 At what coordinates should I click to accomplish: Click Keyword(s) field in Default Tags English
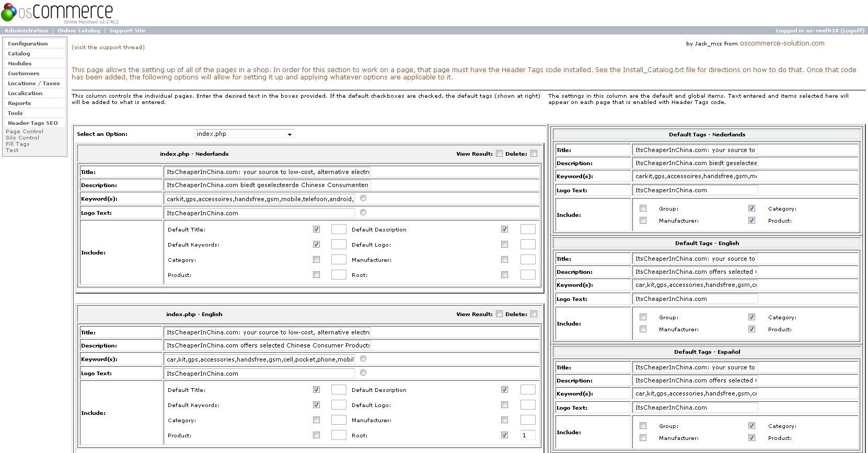(x=696, y=285)
